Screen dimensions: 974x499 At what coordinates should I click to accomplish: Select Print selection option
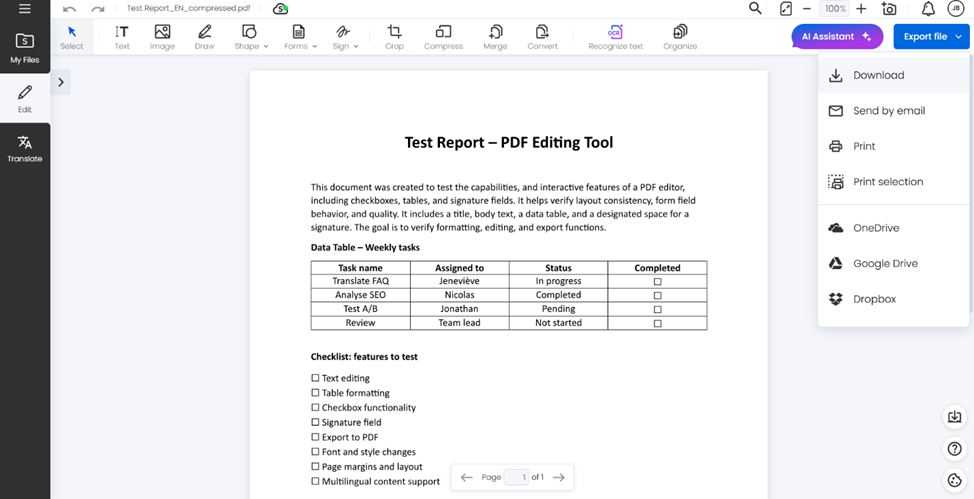(893, 181)
